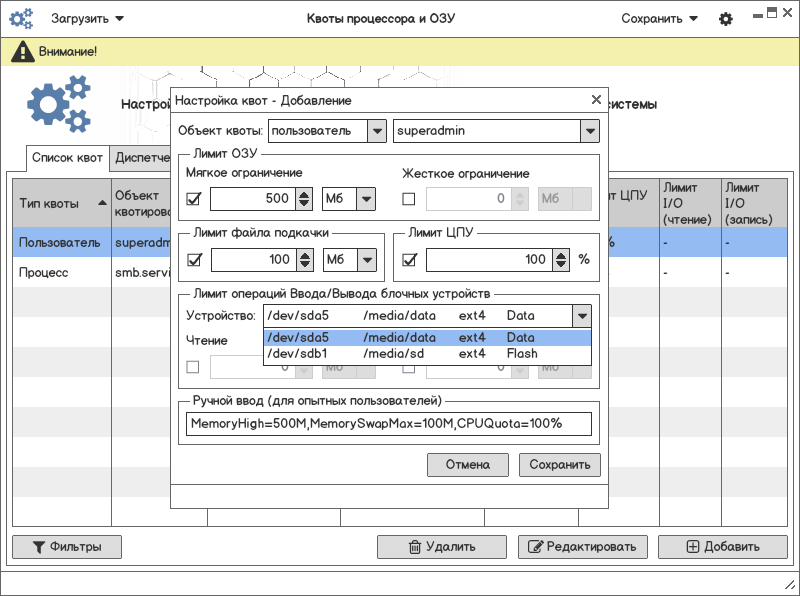Click the settings gear icon in title bar
The width and height of the screenshot is (800, 596).
726,19
